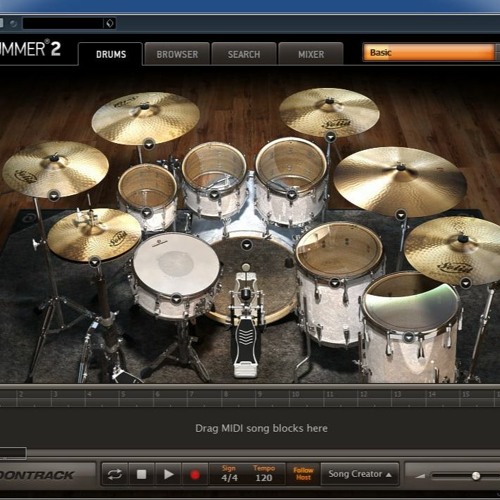Expand the Song Creator panel

click(360, 474)
